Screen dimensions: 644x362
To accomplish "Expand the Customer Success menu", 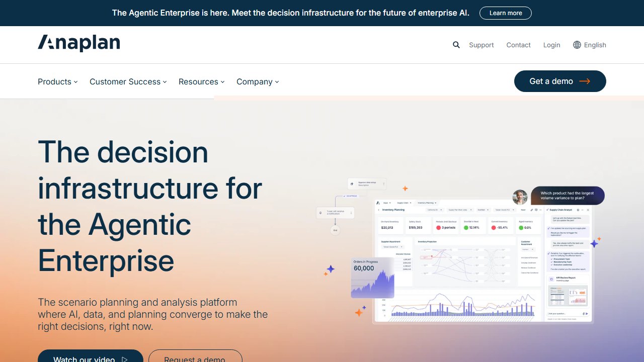I will 128,81.
